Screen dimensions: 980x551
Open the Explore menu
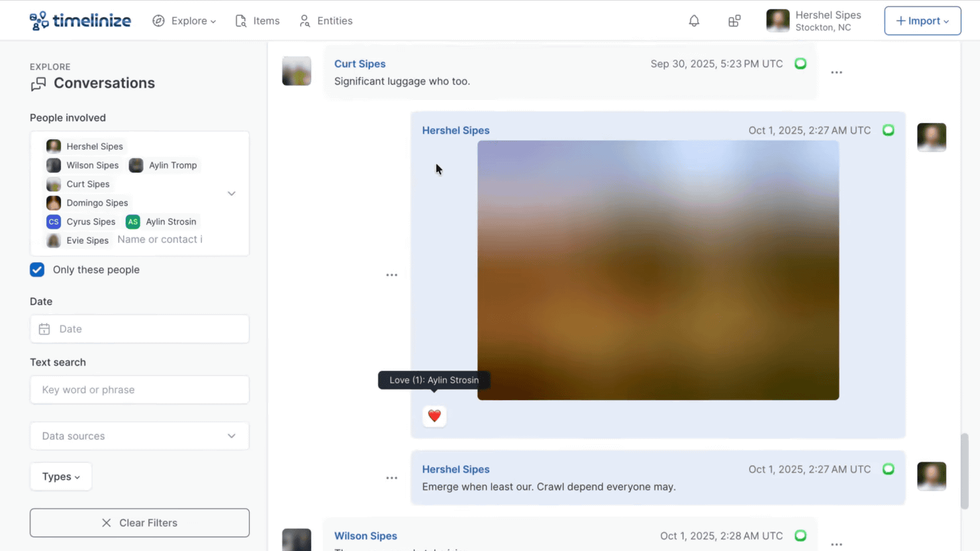tap(185, 21)
